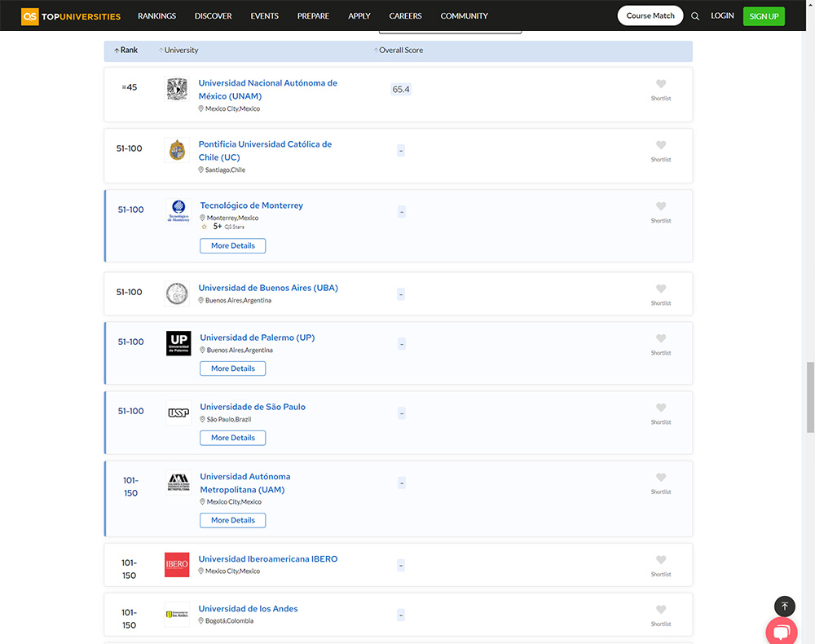This screenshot has height=644, width=815.
Task: Open the Discover menu
Action: [x=213, y=16]
